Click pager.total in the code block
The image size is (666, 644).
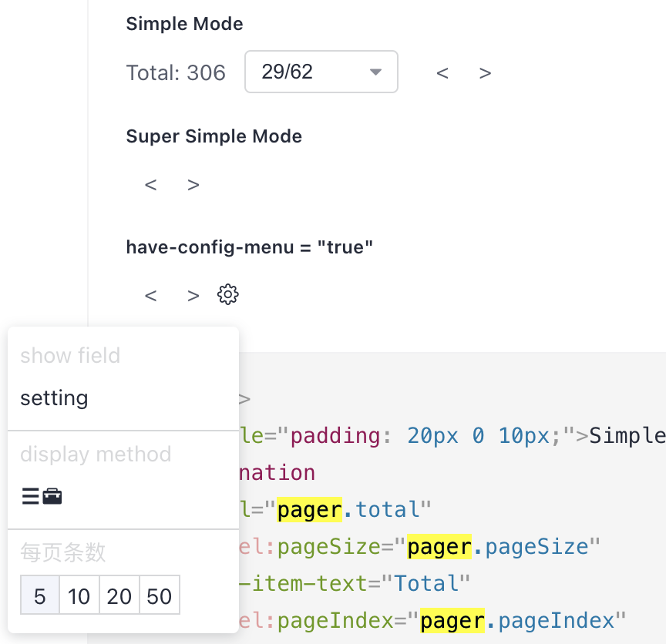348,509
